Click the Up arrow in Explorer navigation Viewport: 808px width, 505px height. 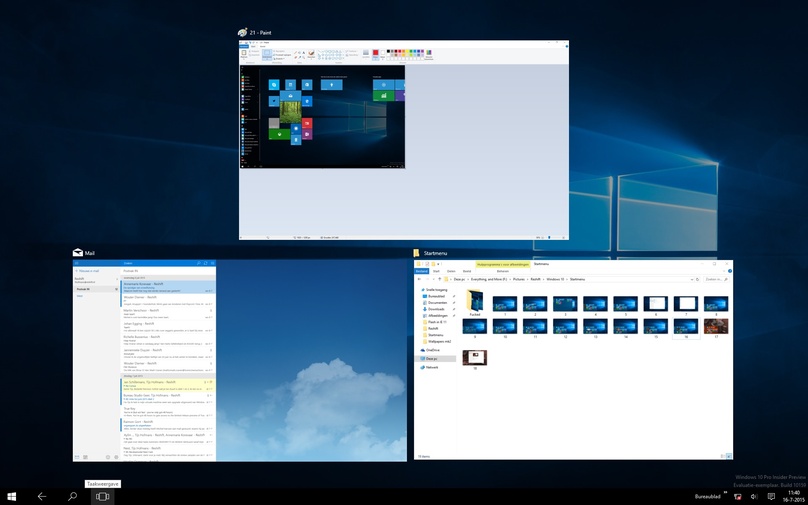440,279
